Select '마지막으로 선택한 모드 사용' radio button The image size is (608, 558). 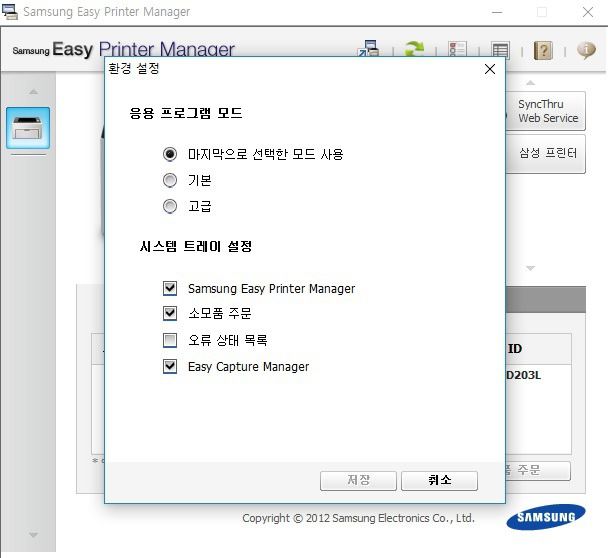pos(170,154)
